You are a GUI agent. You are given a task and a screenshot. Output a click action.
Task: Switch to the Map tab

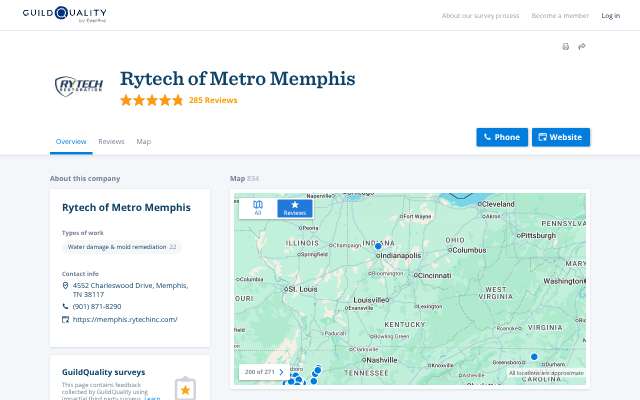144,142
